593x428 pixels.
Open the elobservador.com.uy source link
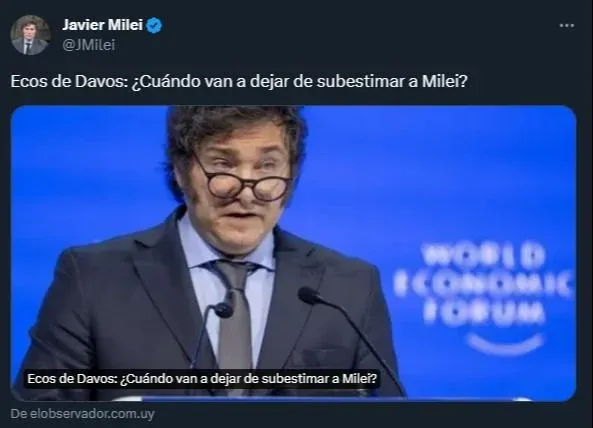tap(82, 414)
